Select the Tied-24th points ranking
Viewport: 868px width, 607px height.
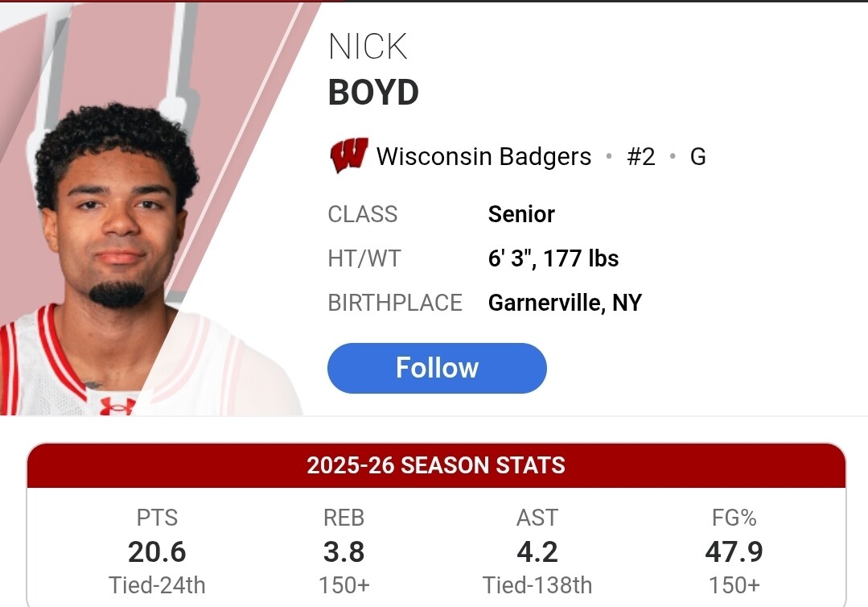157,585
